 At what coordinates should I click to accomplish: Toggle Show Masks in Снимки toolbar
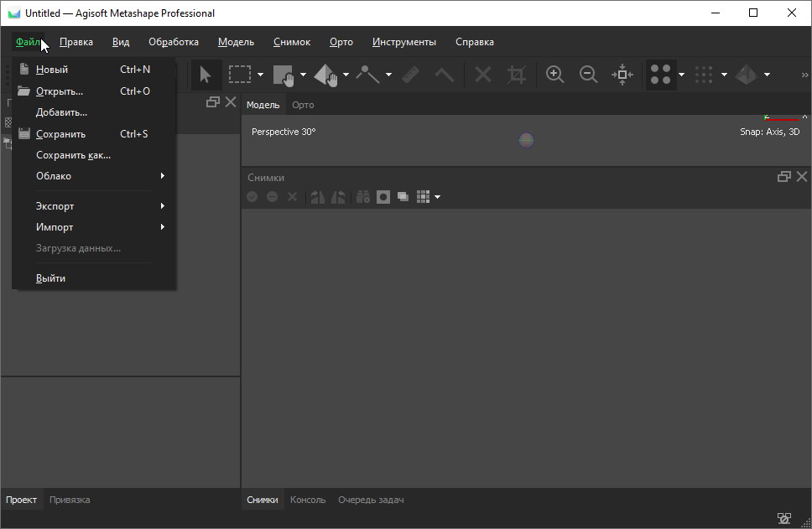383,197
